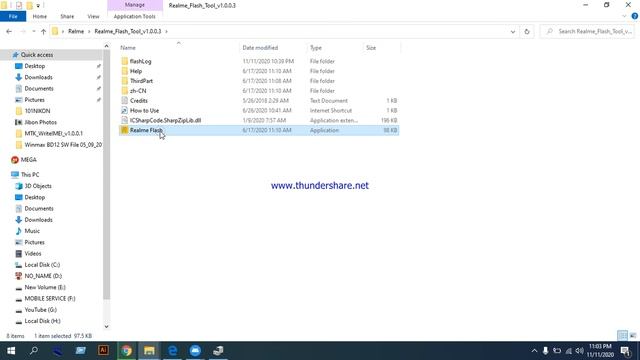Open Explorer help question mark
Viewport: 640px width, 360px height.
coord(635,16)
